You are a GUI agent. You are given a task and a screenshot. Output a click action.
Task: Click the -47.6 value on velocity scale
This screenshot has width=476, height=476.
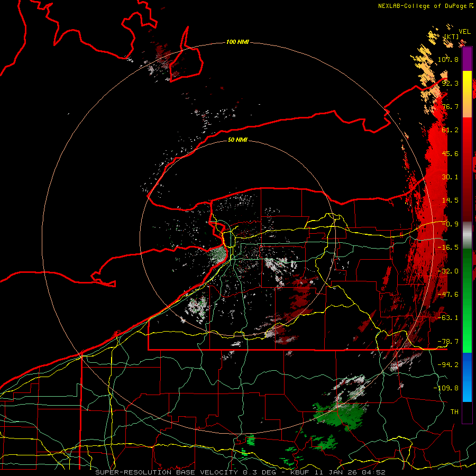(x=448, y=295)
